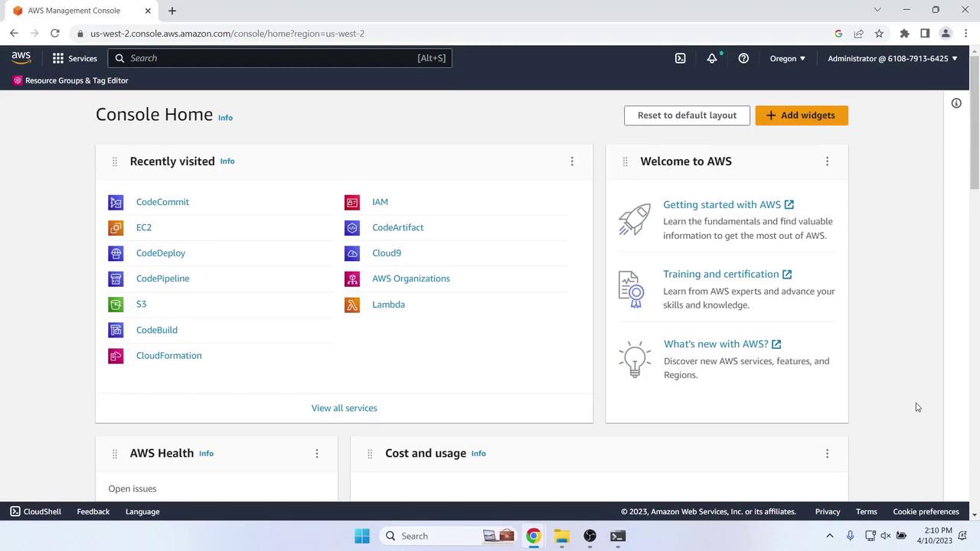Open Cookie preferences in the footer
Viewport: 980px width, 551px height.
926,511
